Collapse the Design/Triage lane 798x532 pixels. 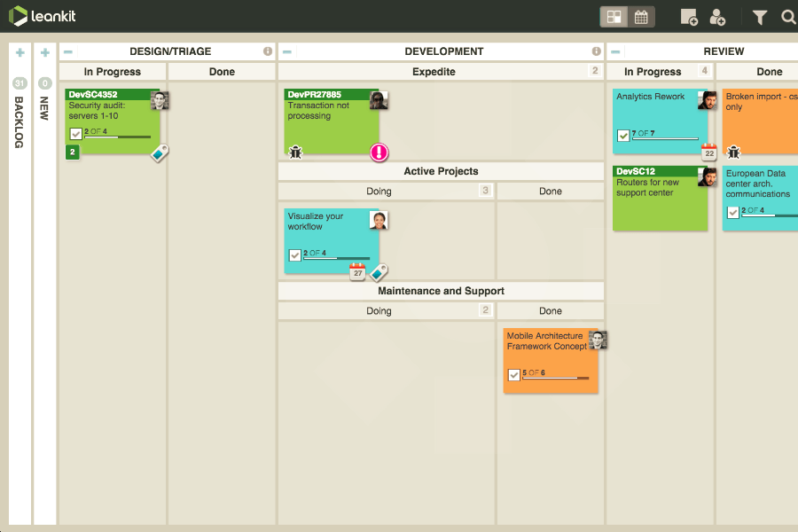(x=67, y=51)
